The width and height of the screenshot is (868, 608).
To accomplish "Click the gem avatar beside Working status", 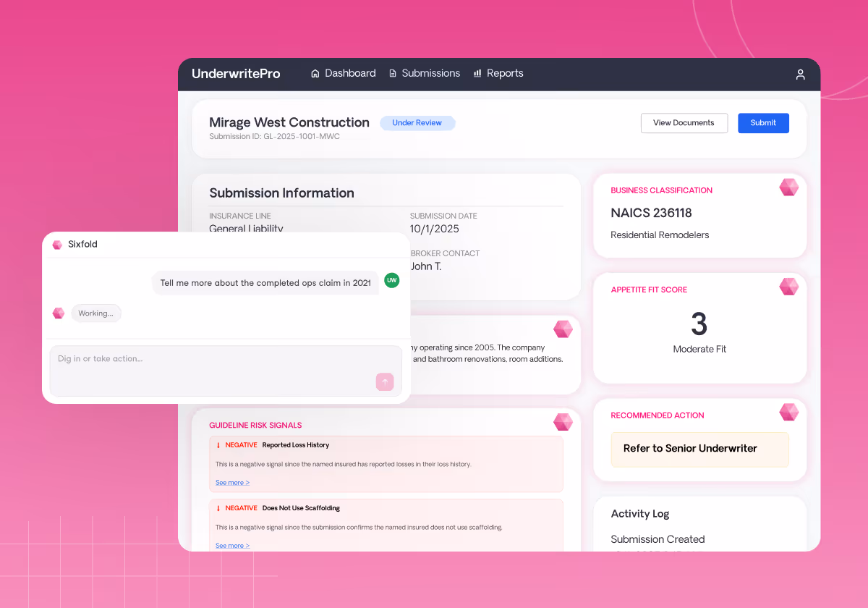I will [x=59, y=313].
